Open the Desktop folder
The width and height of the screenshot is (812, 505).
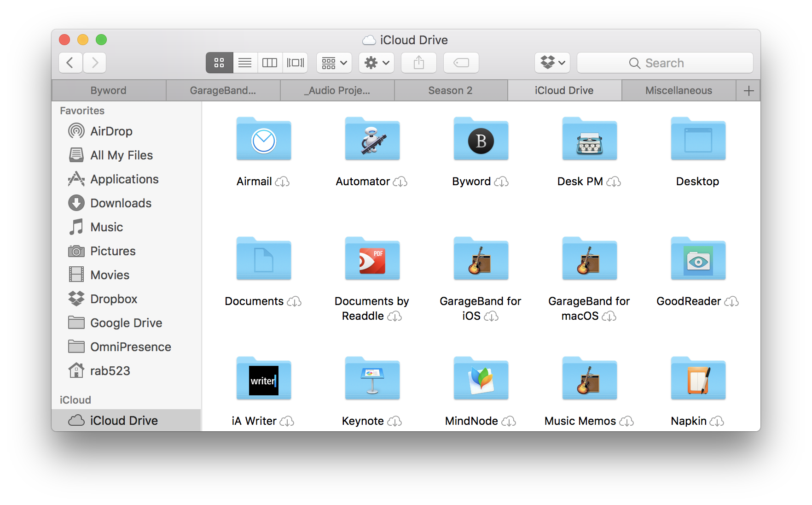coord(698,139)
